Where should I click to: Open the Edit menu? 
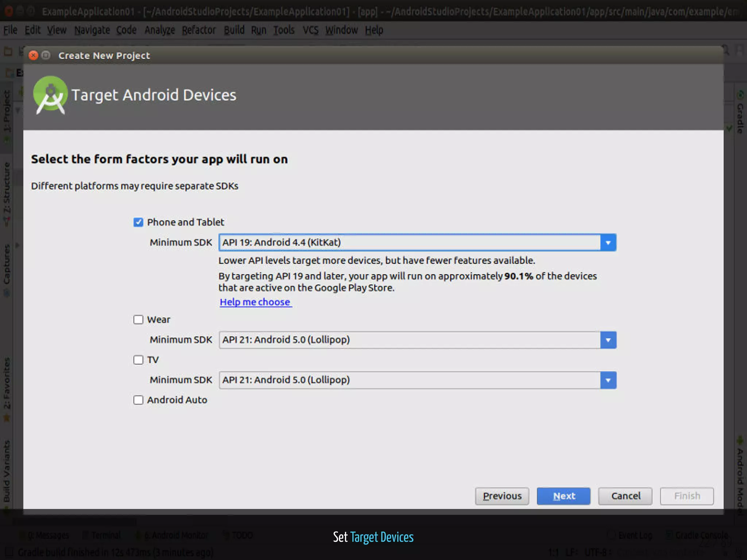click(32, 30)
